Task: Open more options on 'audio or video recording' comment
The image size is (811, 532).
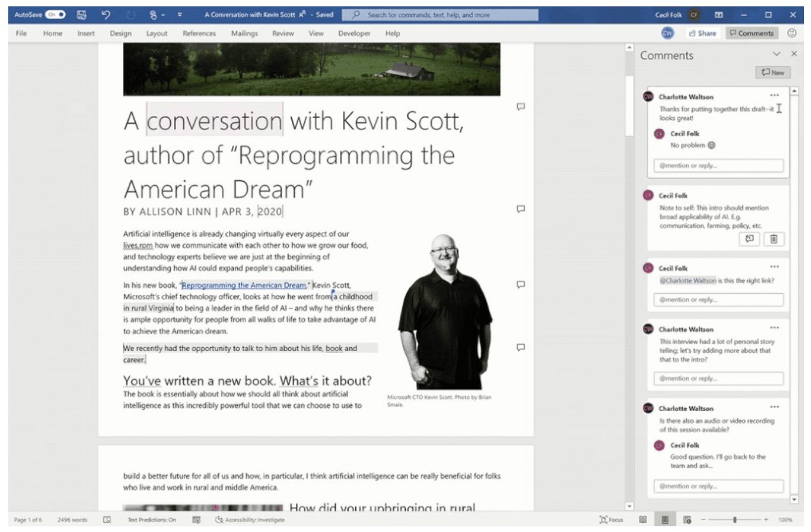Action: tap(775, 408)
